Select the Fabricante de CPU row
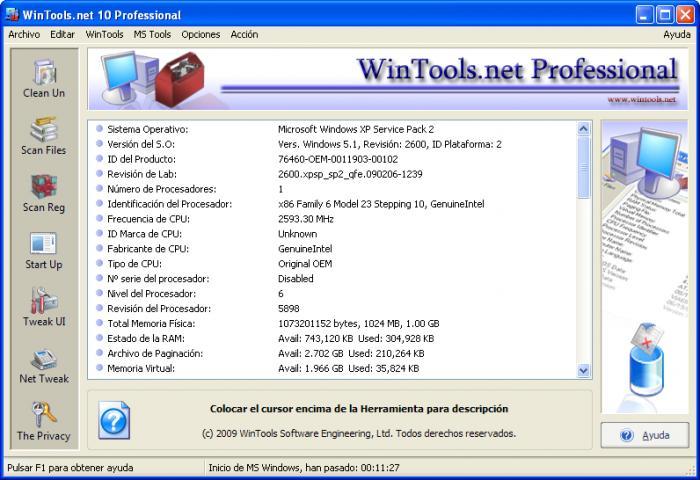This screenshot has height=480, width=700. coord(333,249)
